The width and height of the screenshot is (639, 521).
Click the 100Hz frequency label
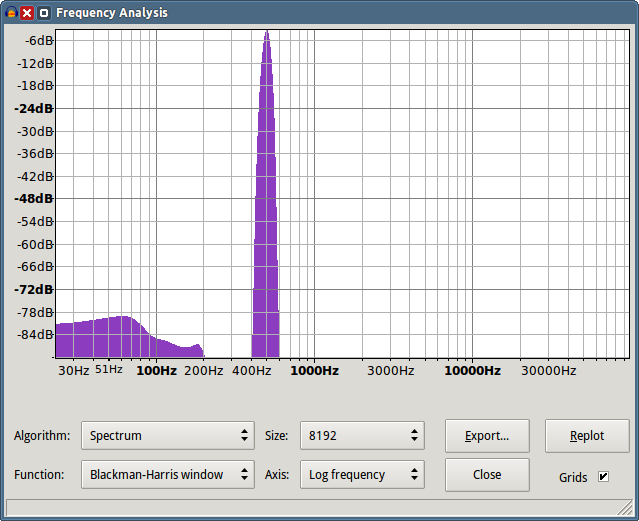pyautogui.click(x=156, y=371)
